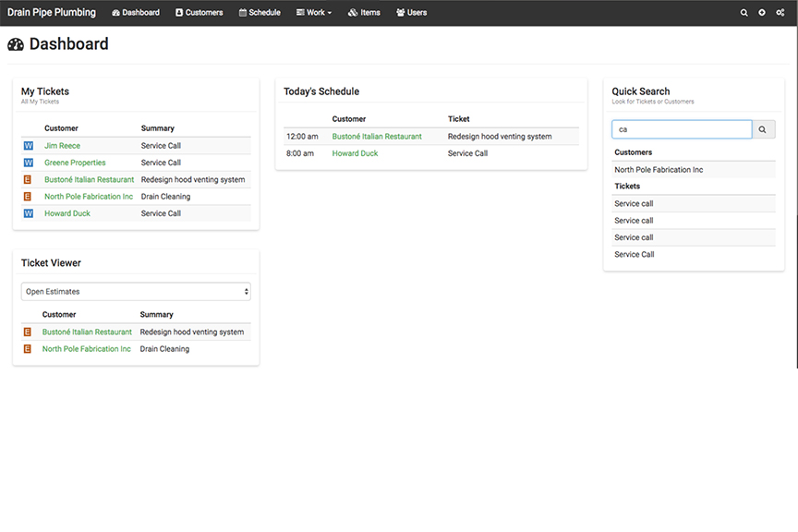This screenshot has width=798, height=532.
Task: Click the search icon in top navbar
Action: pyautogui.click(x=744, y=13)
